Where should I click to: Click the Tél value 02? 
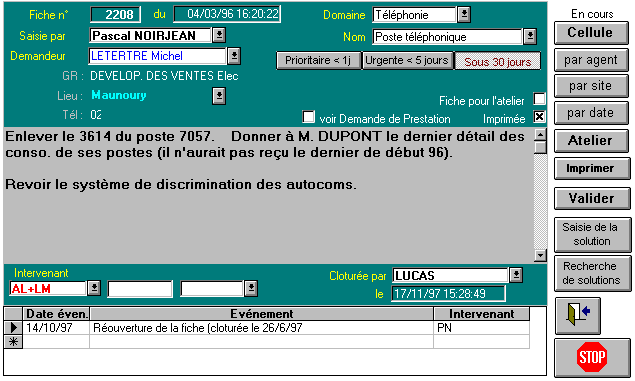pos(96,115)
